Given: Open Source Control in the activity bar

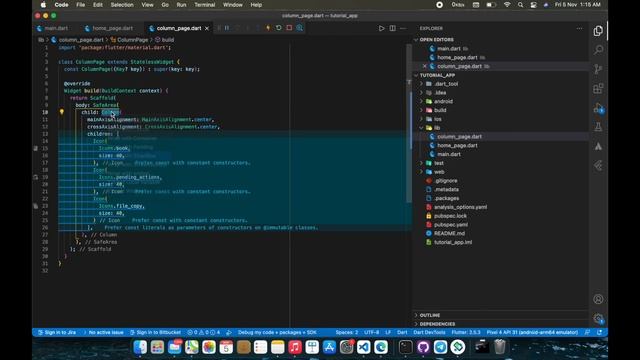Looking at the screenshot, I should pos(598,69).
